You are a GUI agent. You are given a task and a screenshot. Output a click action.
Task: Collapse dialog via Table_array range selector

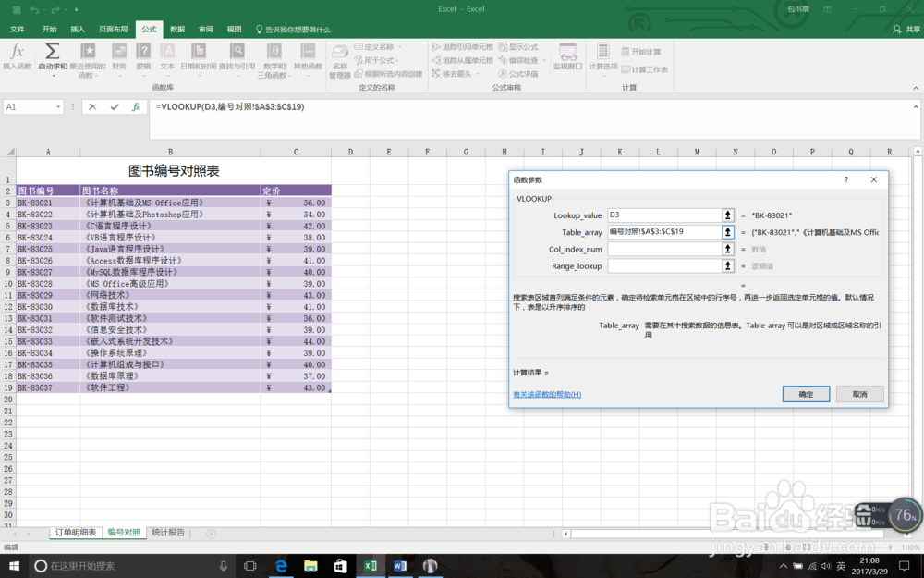(728, 232)
